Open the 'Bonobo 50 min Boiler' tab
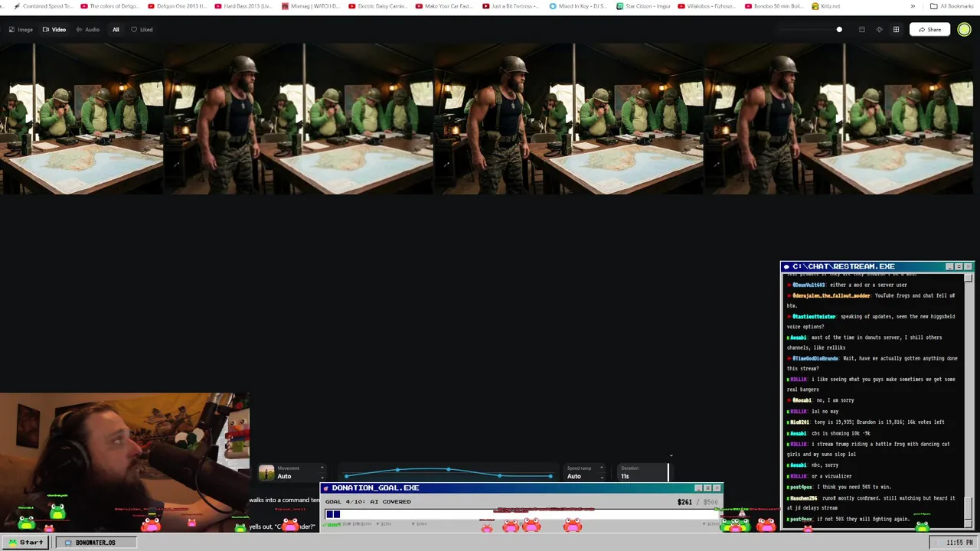This screenshot has width=980, height=551. point(774,6)
